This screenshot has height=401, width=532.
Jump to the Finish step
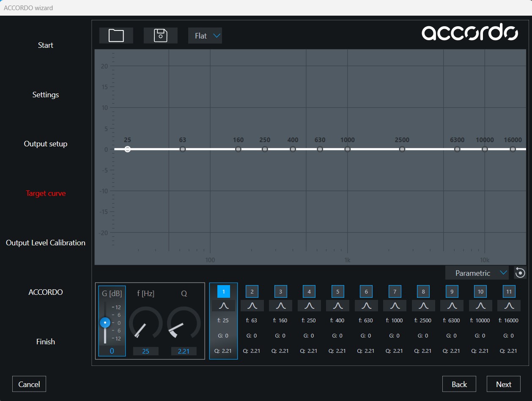point(46,342)
